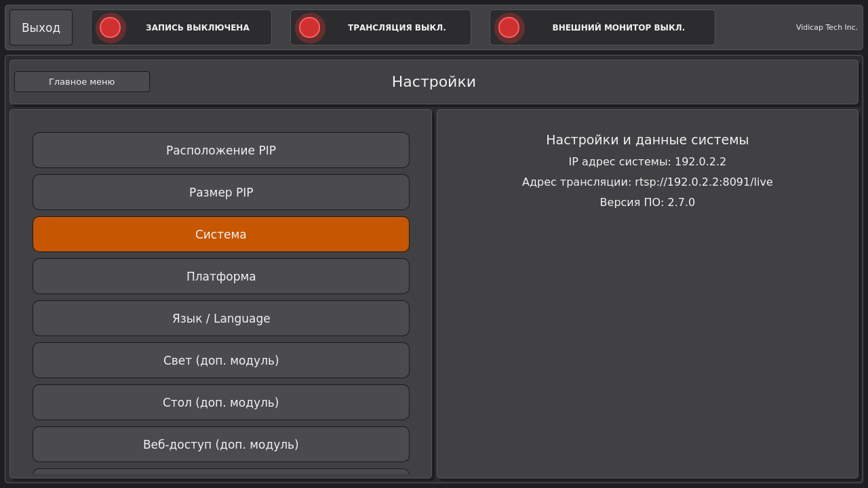Click the Версия ПО: 2.7.0 line

pyautogui.click(x=648, y=203)
